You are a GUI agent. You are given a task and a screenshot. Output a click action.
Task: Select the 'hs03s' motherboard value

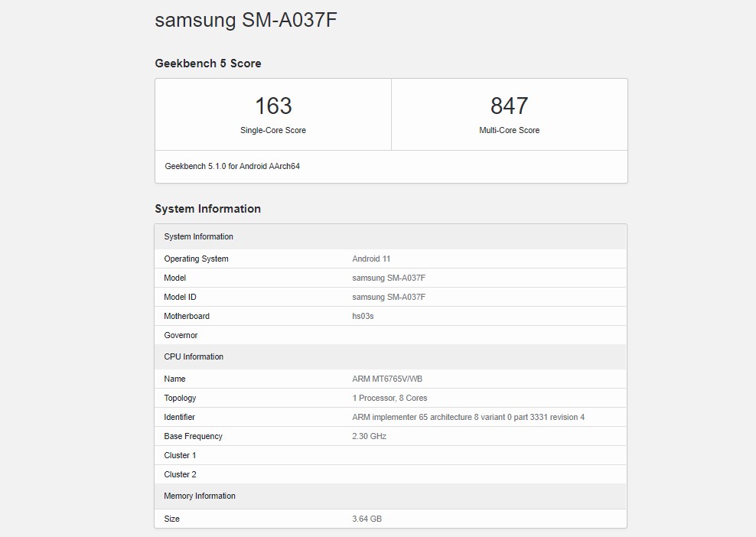coord(363,316)
